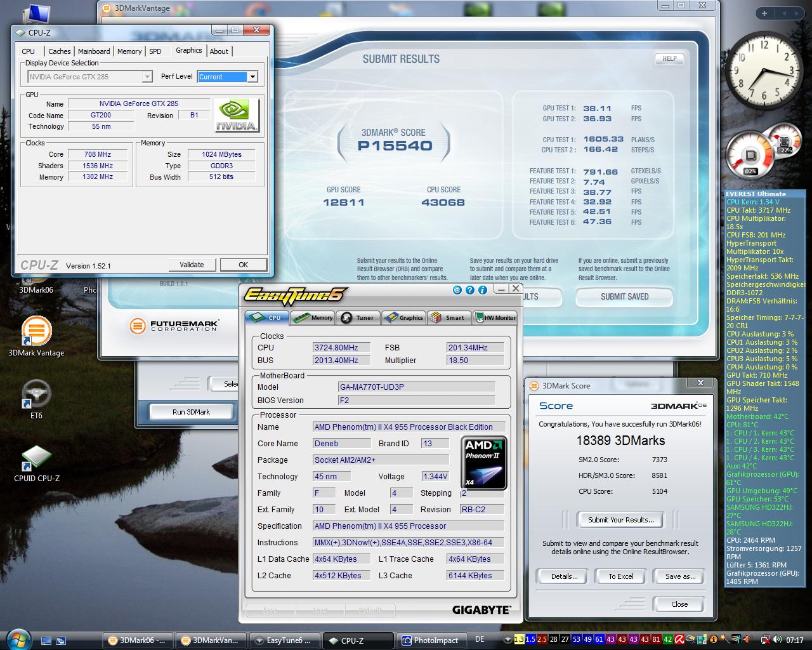Open the EasyTune6 Memory tab
The width and height of the screenshot is (812, 650).
[x=313, y=317]
